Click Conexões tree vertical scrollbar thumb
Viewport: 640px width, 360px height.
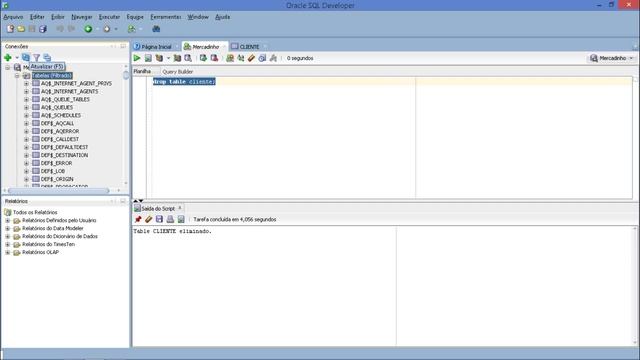(x=126, y=76)
